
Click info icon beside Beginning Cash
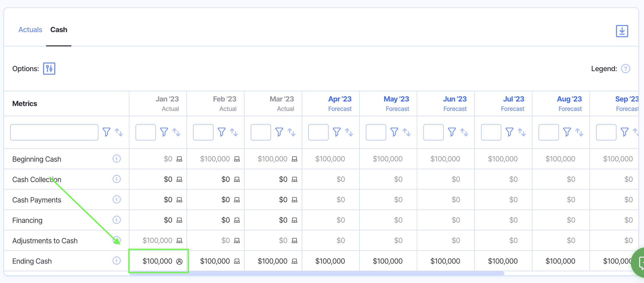(x=117, y=159)
